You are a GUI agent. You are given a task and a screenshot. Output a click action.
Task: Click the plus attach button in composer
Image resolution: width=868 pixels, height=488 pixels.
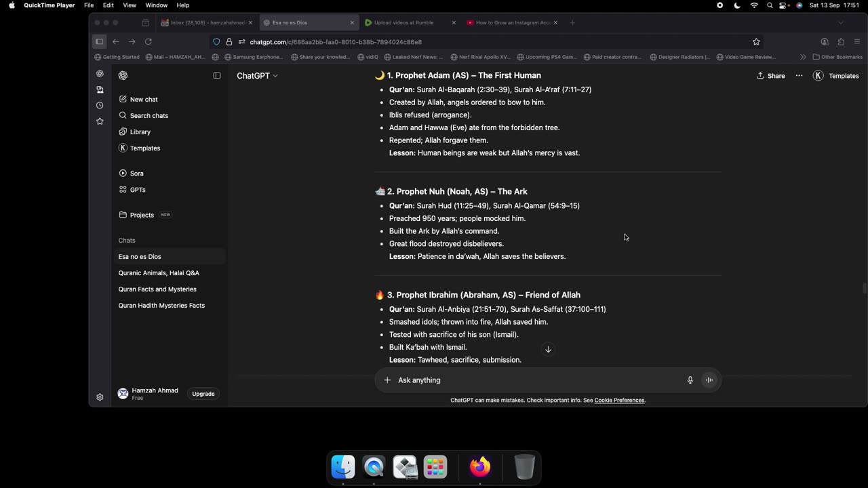387,380
